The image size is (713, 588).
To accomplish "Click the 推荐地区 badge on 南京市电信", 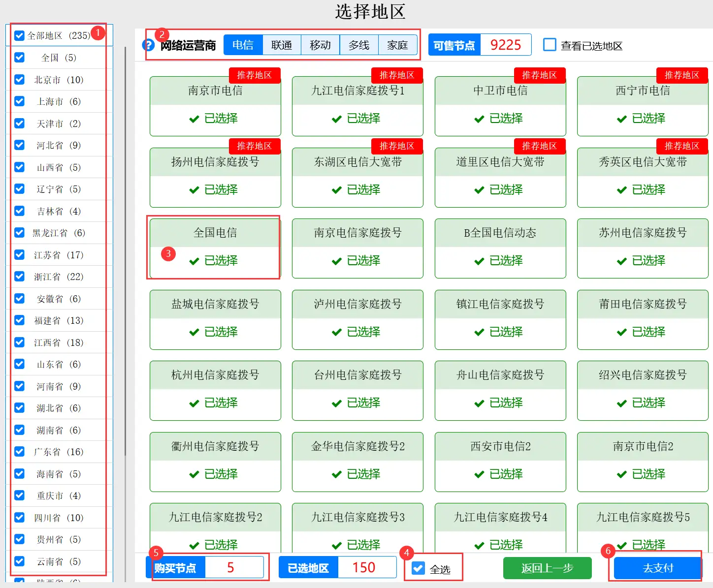I will click(254, 75).
